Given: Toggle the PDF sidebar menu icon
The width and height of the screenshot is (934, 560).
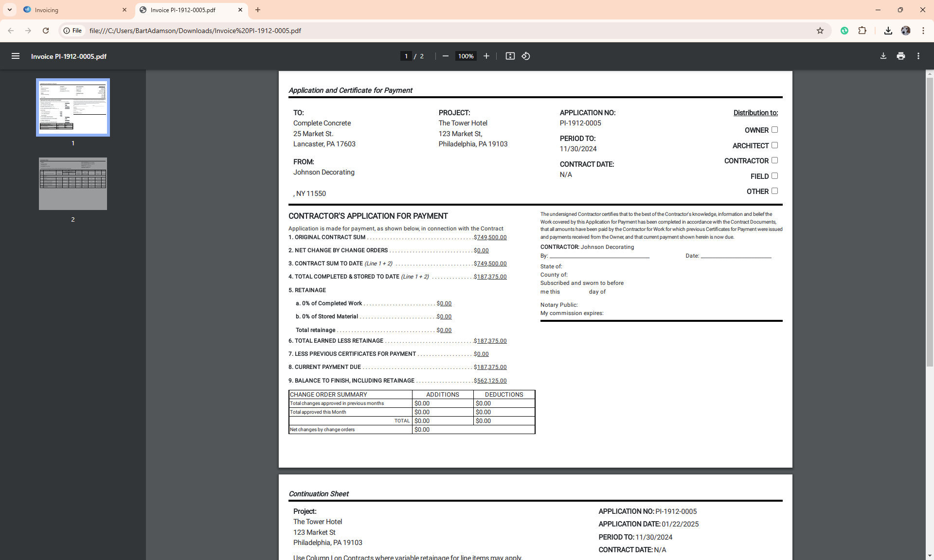Looking at the screenshot, I should (16, 56).
